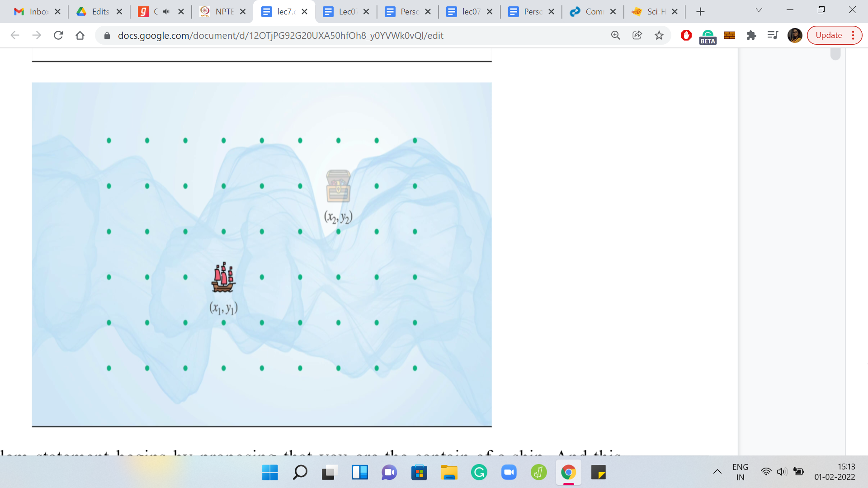868x488 pixels.
Task: Open the volume control in system tray
Action: coord(782,472)
